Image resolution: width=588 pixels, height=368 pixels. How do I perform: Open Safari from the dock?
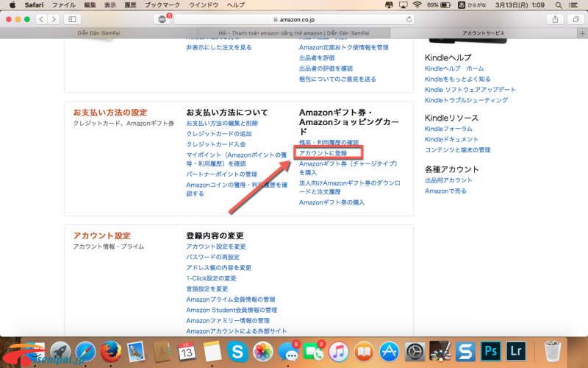pyautogui.click(x=85, y=352)
